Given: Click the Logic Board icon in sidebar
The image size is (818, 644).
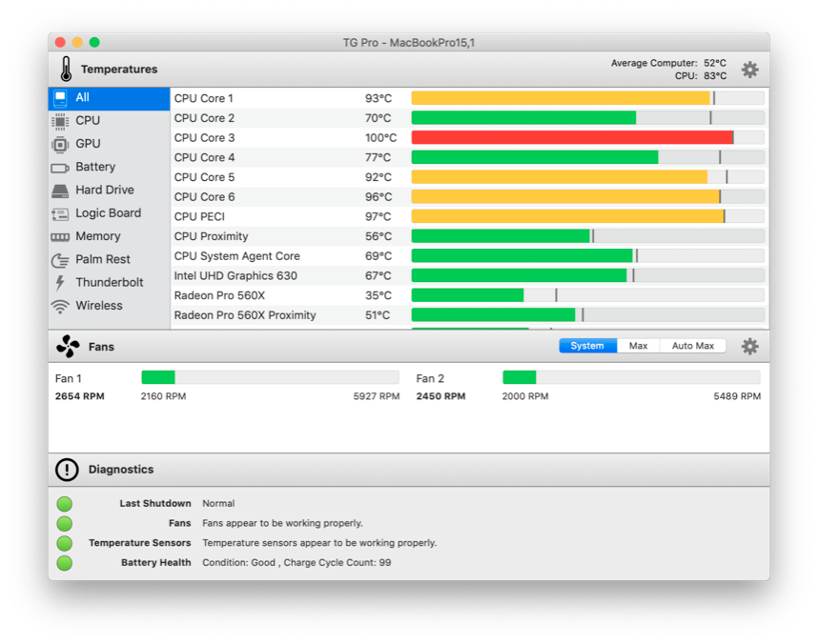Looking at the screenshot, I should click(60, 213).
